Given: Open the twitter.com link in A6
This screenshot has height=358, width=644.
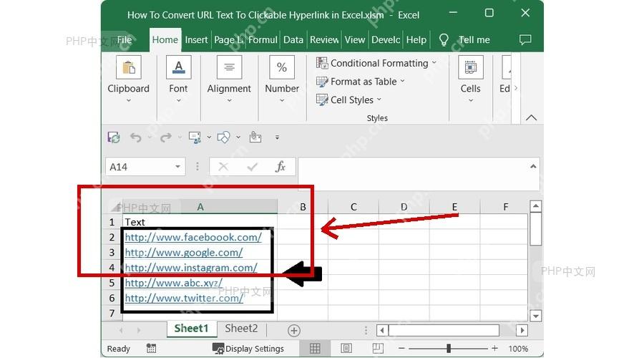Looking at the screenshot, I should (184, 299).
